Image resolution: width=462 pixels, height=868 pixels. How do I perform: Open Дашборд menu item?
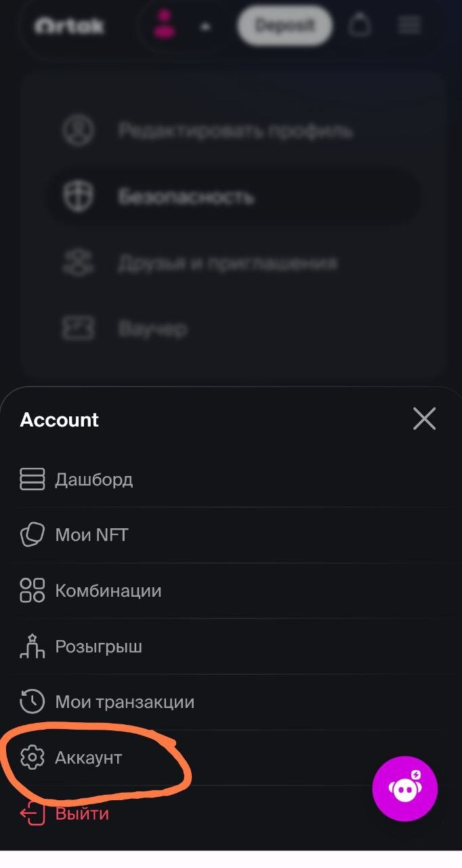coord(93,479)
